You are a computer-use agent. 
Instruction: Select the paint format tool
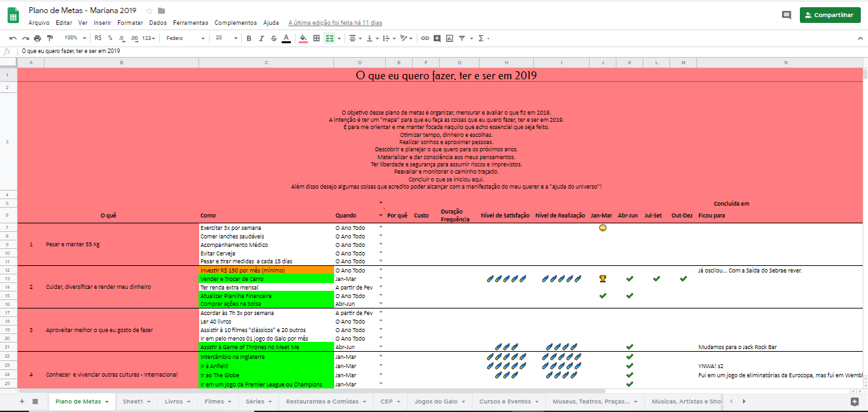(50, 38)
